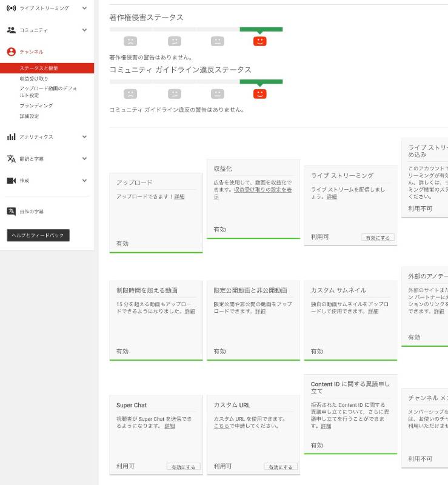Image resolution: width=448 pixels, height=485 pixels.
Task: Click the green copyright status bar segment
Action: tap(261, 29)
